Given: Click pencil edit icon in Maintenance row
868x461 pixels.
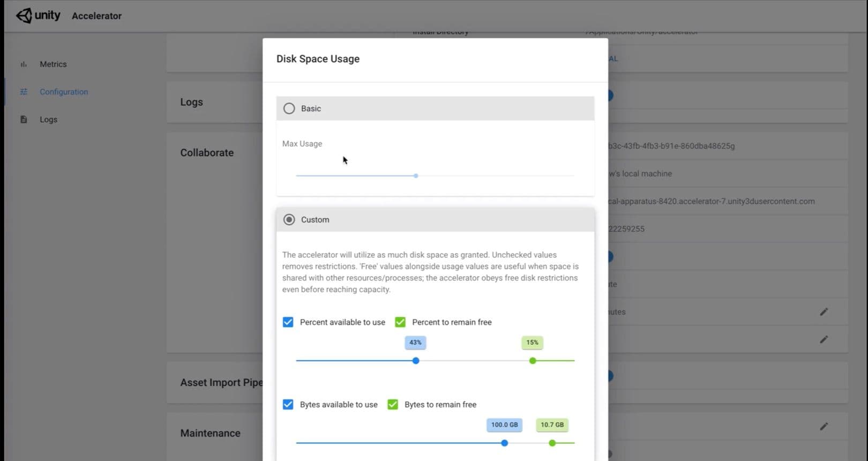Looking at the screenshot, I should pyautogui.click(x=824, y=427).
